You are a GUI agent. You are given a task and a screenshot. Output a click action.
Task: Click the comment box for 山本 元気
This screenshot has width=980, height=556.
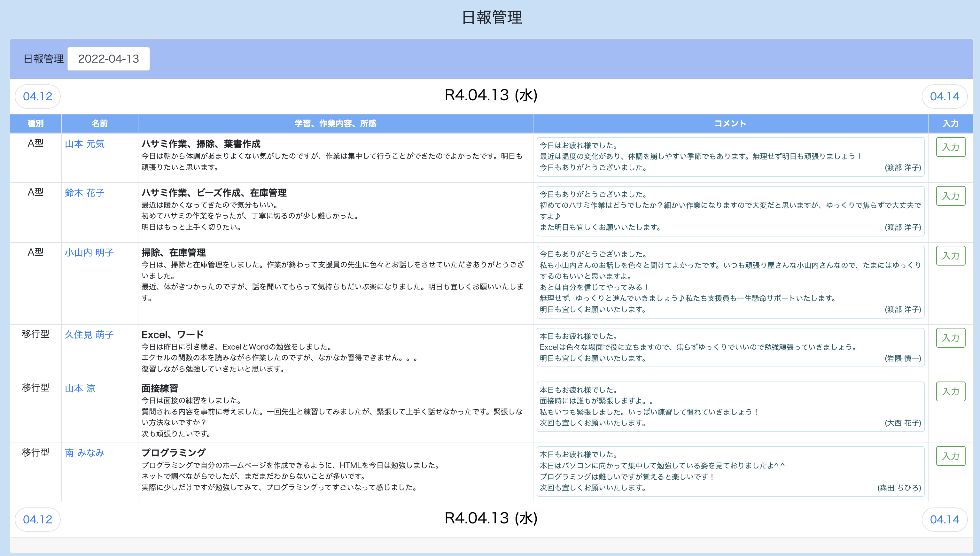(x=730, y=157)
